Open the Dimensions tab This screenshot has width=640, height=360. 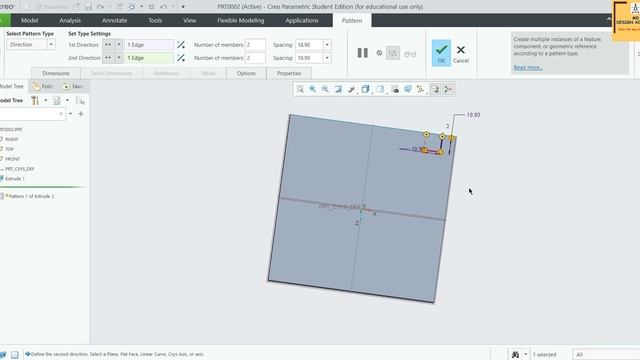(x=56, y=73)
